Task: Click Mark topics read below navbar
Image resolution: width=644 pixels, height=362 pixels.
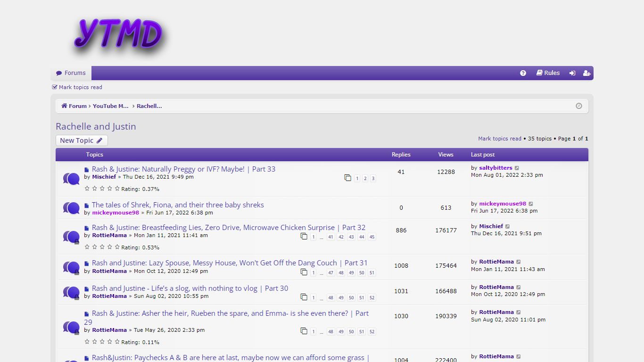Action: 77,87
